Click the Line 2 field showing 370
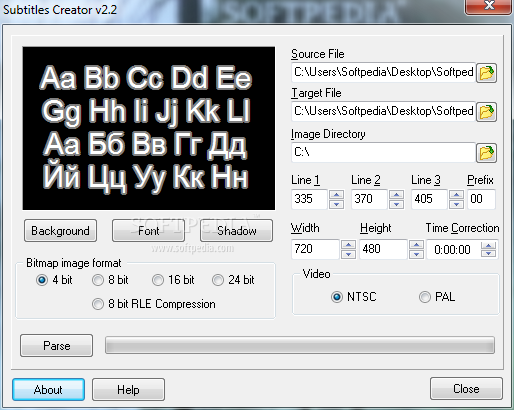Viewport: 514px width, 410px height. 369,199
